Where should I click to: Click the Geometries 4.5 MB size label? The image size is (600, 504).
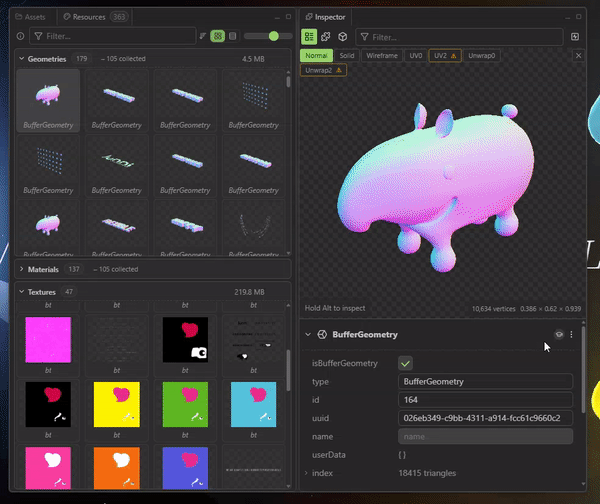pos(253,59)
